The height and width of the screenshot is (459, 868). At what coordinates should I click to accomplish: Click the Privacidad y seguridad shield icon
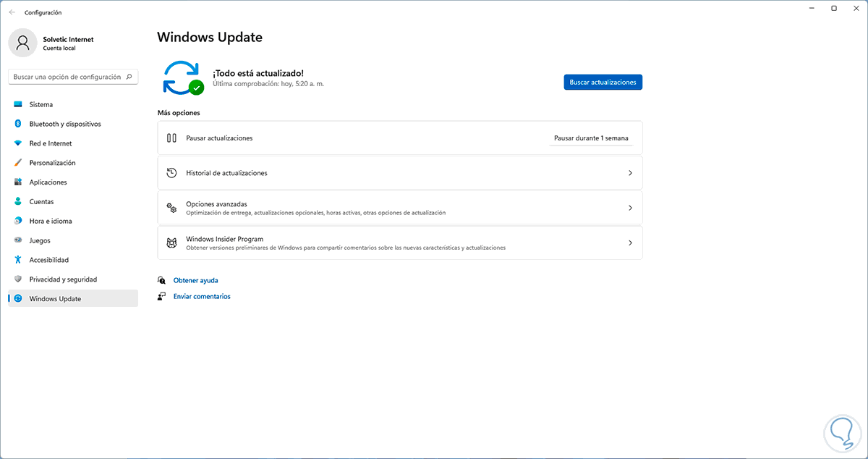click(18, 279)
